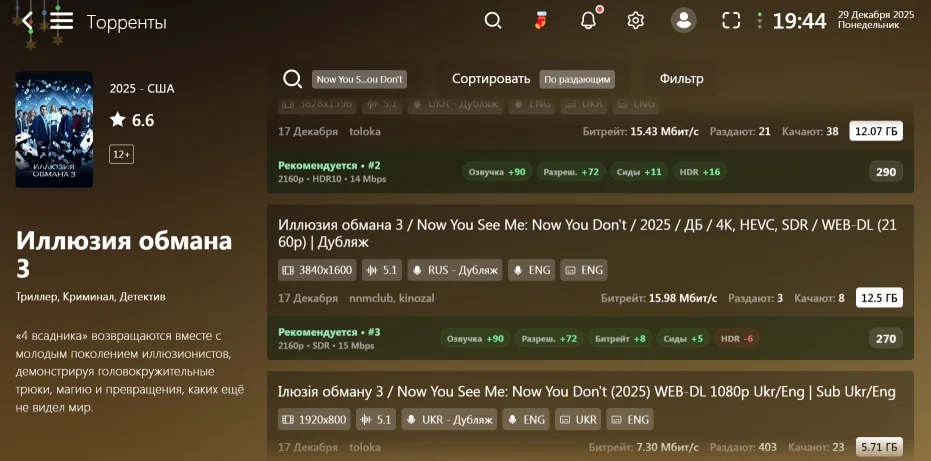Open Сортировать sorting options
Screen dimensions: 931x461
pos(490,79)
